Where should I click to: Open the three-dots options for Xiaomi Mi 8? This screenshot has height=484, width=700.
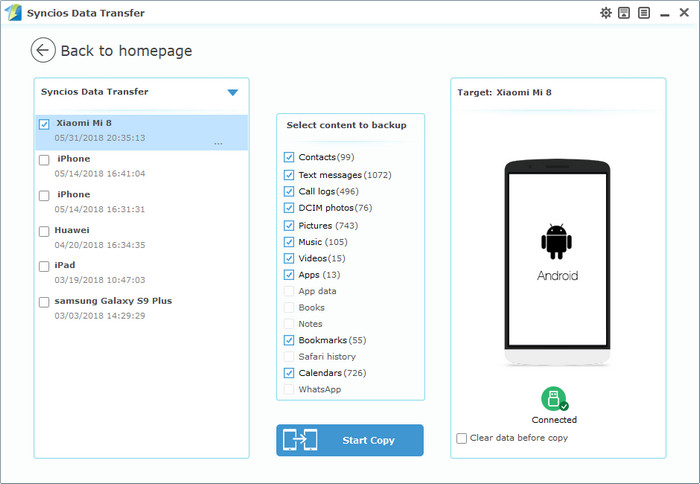[x=218, y=144]
